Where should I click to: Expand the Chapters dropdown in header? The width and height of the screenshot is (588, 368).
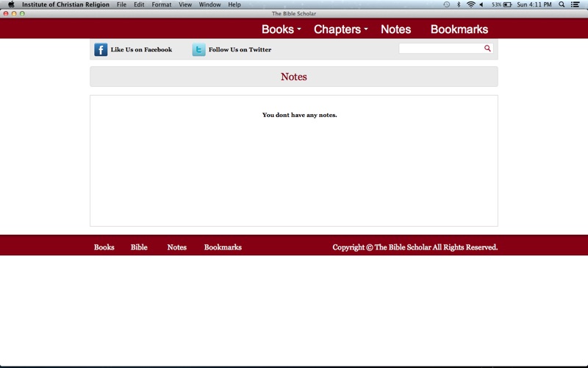[340, 29]
